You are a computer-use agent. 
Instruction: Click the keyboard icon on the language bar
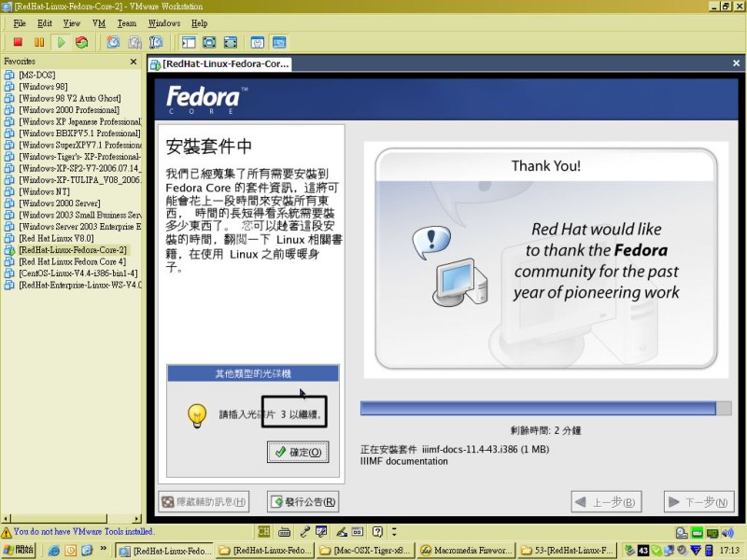pyautogui.click(x=285, y=532)
